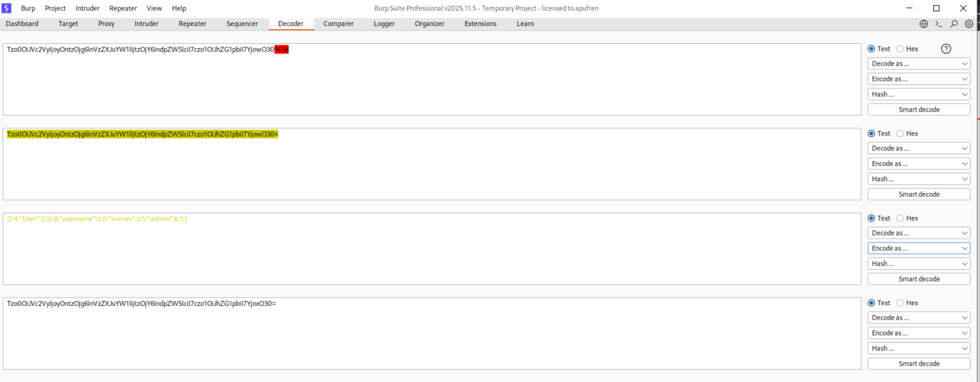Switch to the Repeater tab
The image size is (980, 382).
pyautogui.click(x=192, y=24)
